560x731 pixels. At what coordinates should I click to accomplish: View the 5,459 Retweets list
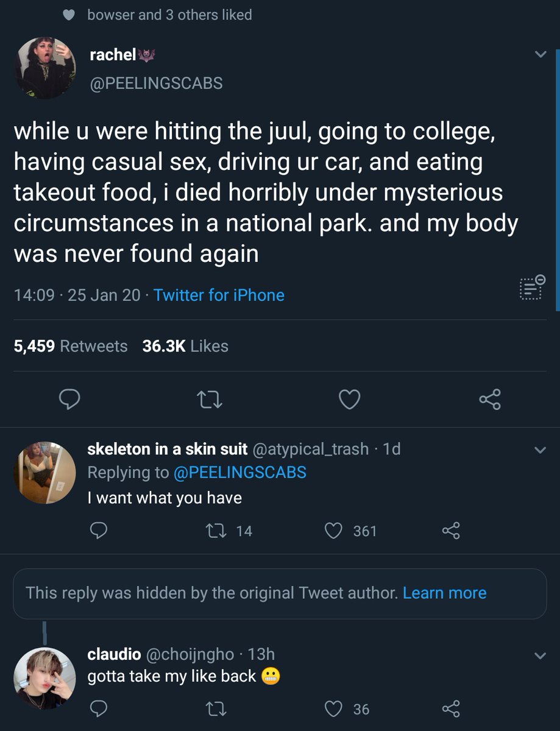tap(71, 346)
